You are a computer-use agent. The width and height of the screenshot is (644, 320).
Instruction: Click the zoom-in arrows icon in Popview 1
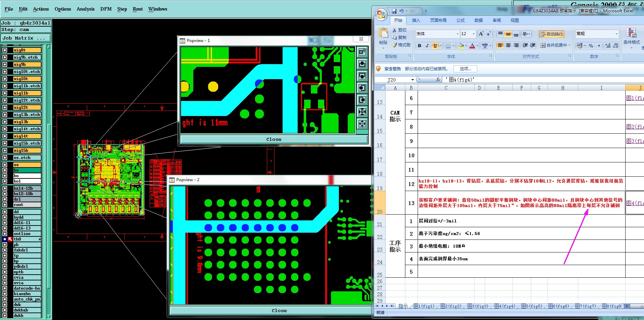pos(362,112)
